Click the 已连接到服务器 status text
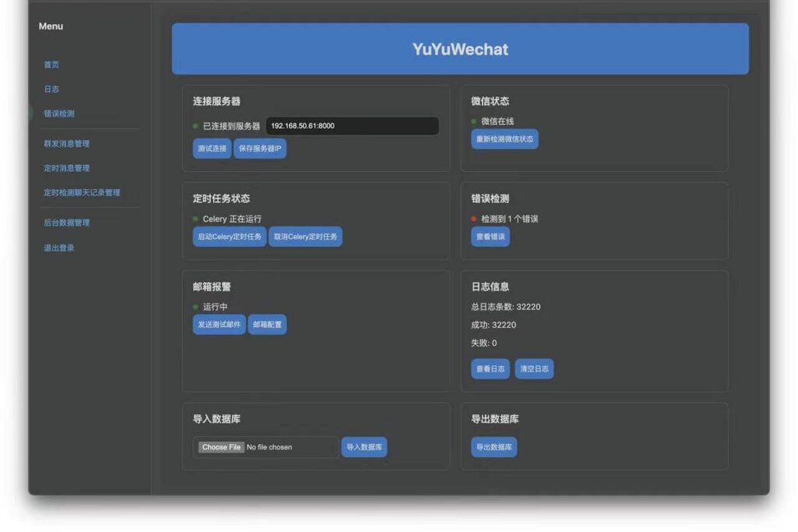 pos(231,126)
